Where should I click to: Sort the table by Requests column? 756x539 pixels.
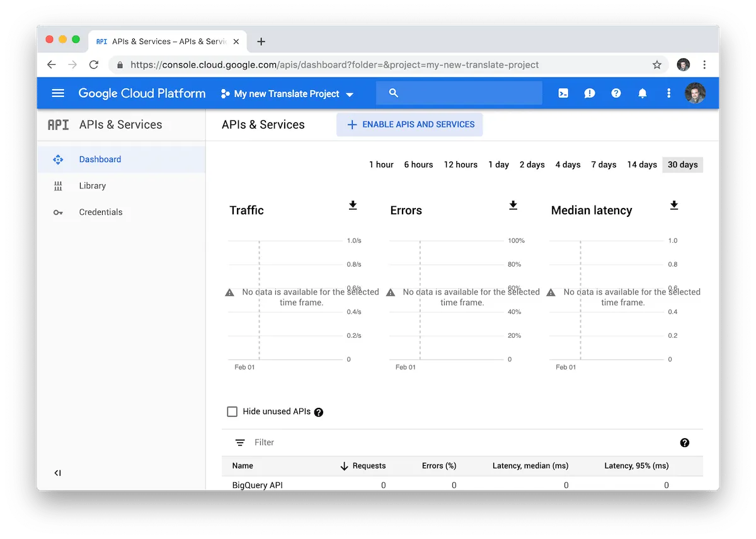click(362, 466)
